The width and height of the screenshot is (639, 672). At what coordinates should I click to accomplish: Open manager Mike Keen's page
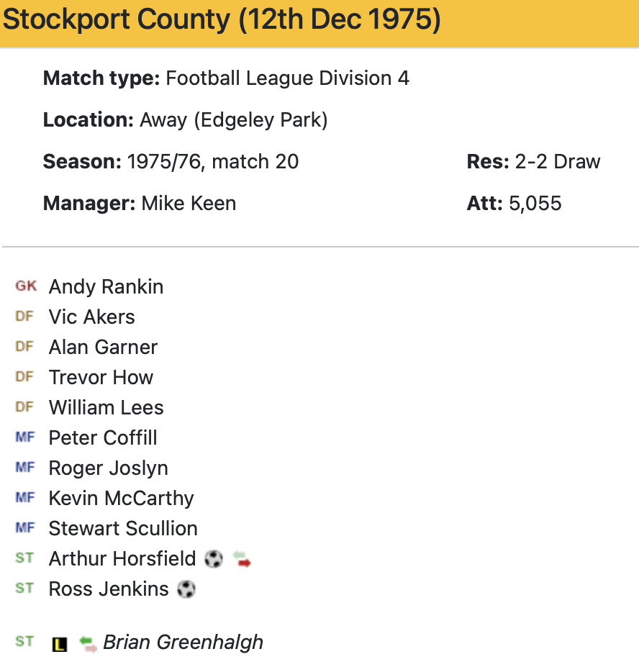point(189,204)
